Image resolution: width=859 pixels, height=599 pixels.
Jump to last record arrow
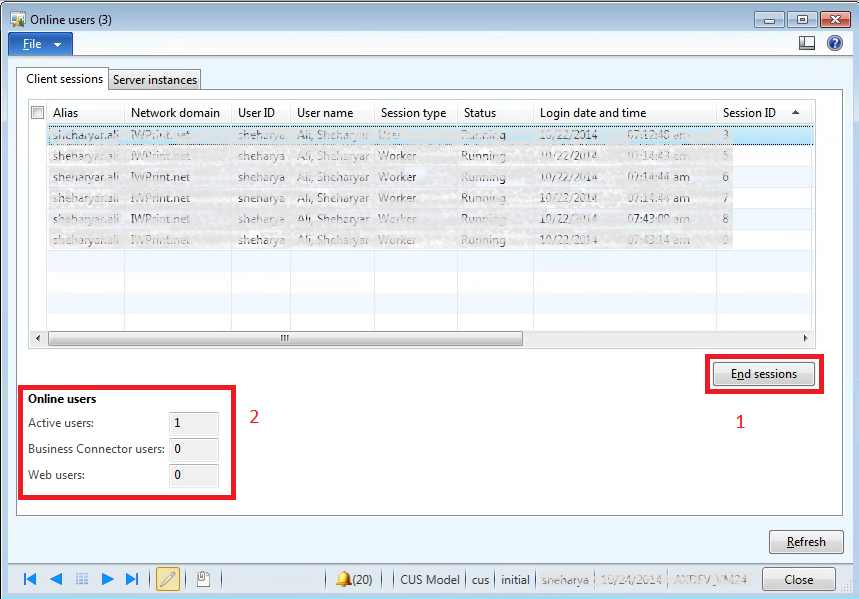132,579
